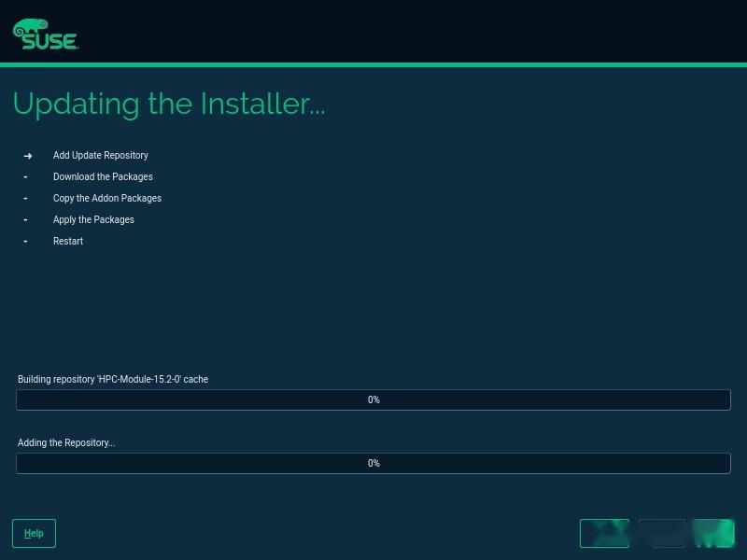This screenshot has height=560, width=747.
Task: Select the "Copy the Addon Packages" step
Action: 106,198
